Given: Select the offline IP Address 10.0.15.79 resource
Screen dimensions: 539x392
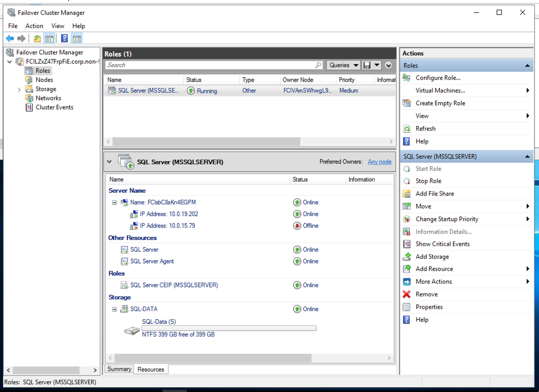Looking at the screenshot, I should coord(167,226).
